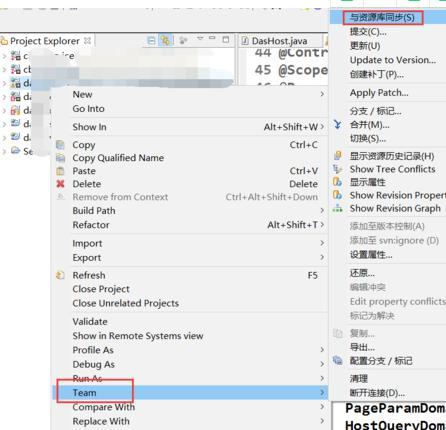Open the New submenu arrow
446x430 pixels.
click(322, 94)
